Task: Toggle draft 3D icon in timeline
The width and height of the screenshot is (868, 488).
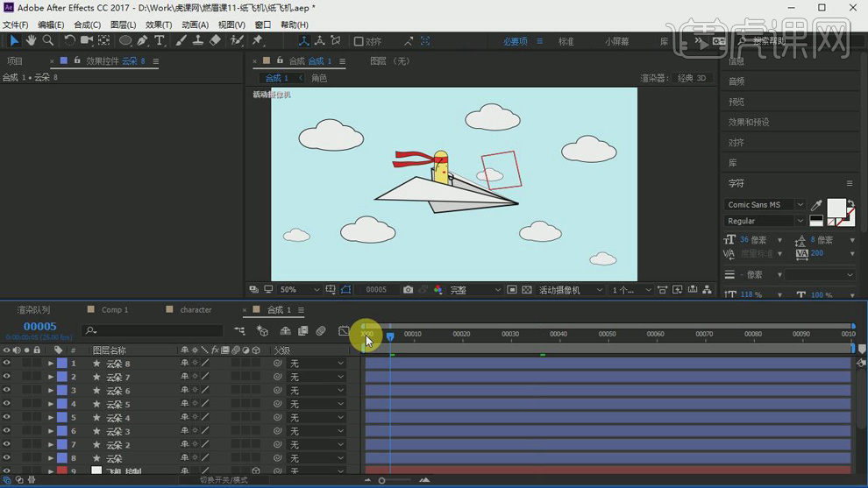Action: coord(262,330)
